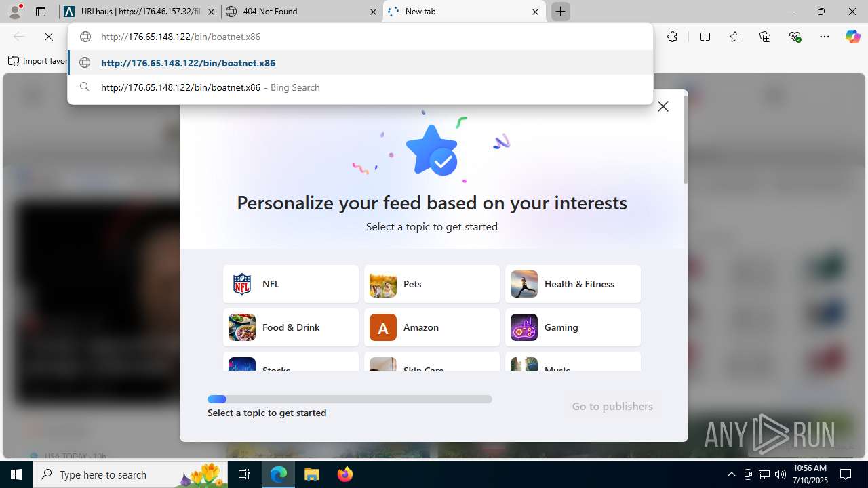The image size is (868, 488).
Task: Click the dialog vertical scrollbar
Action: [x=686, y=139]
